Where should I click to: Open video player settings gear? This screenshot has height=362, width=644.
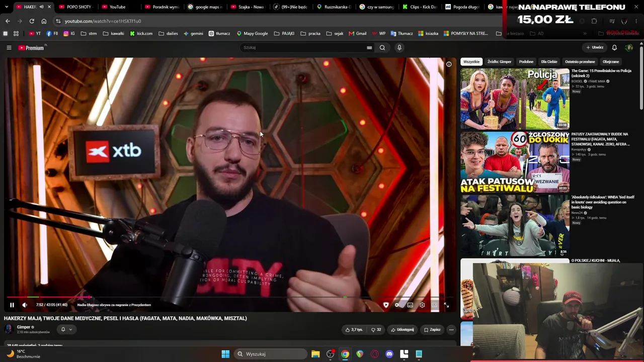tap(422, 305)
